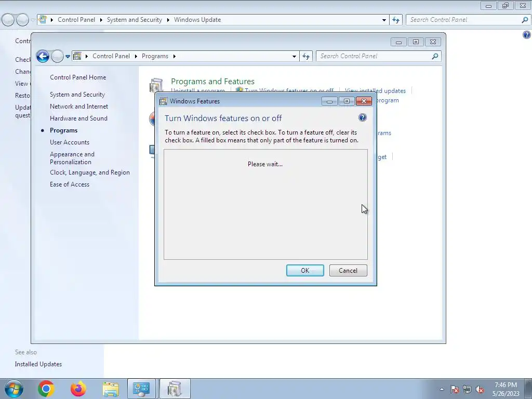Click View installed updates link
The width and height of the screenshot is (532, 399).
[375, 90]
